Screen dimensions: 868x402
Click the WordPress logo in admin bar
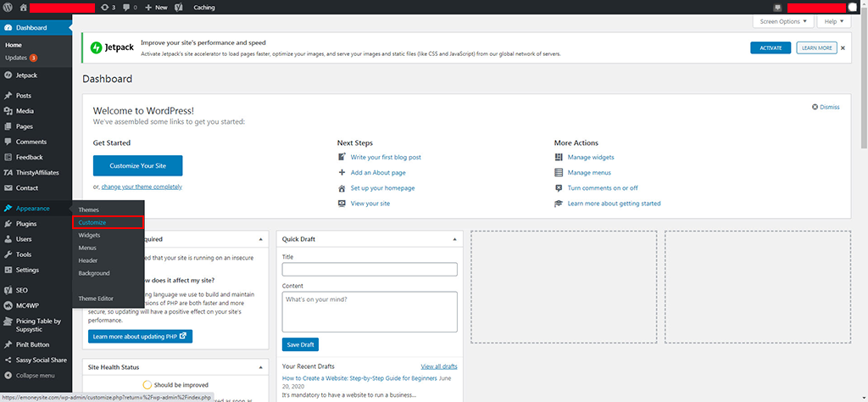pyautogui.click(x=8, y=7)
